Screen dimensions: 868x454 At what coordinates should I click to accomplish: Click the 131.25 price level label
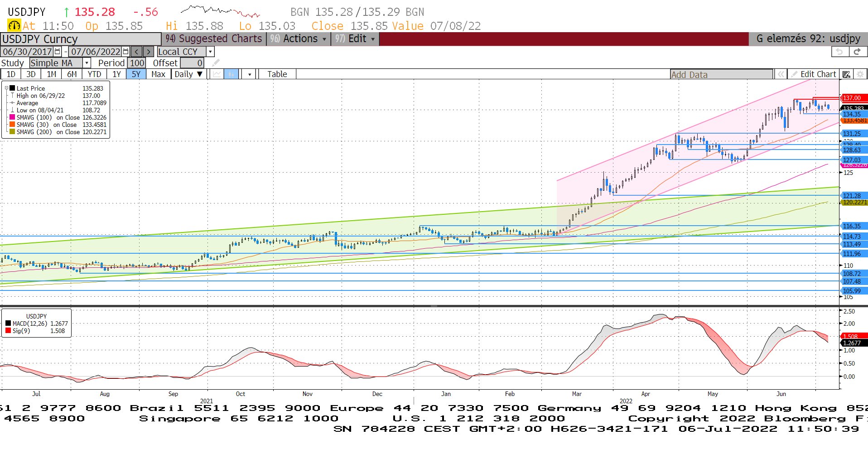[x=854, y=134]
